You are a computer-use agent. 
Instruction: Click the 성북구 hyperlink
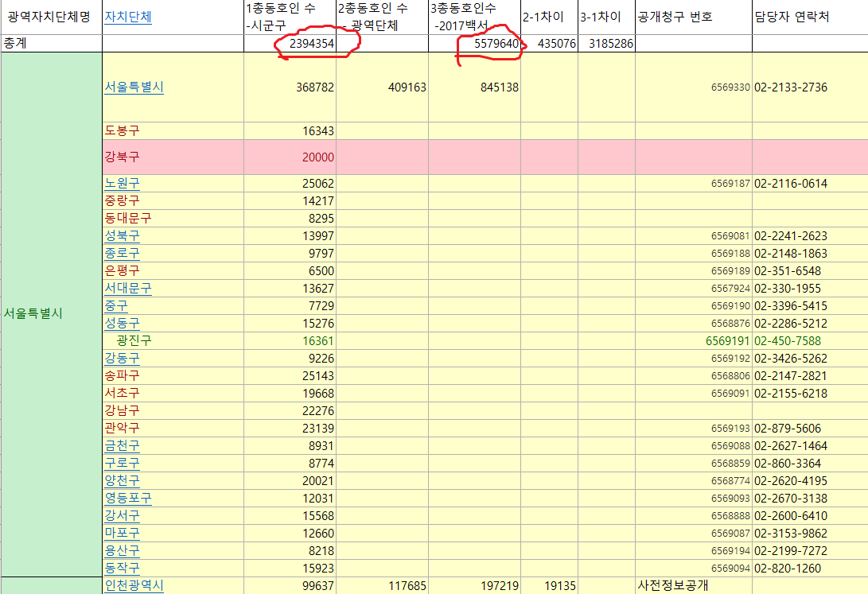click(122, 236)
